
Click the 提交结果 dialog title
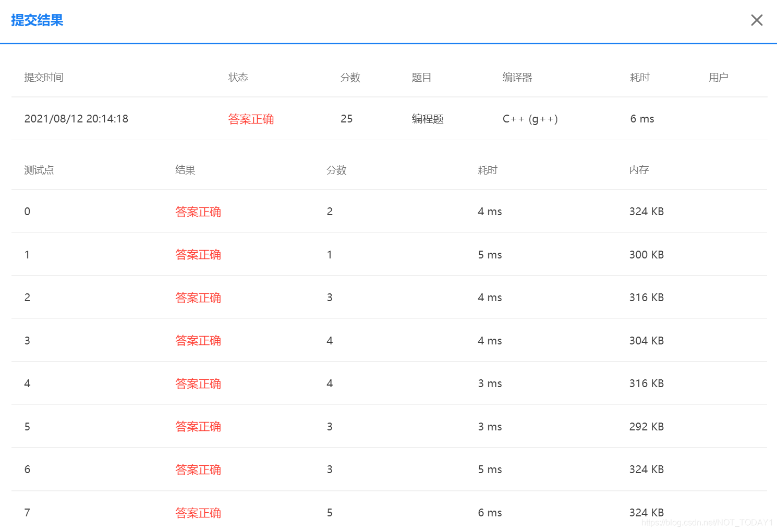click(x=37, y=20)
